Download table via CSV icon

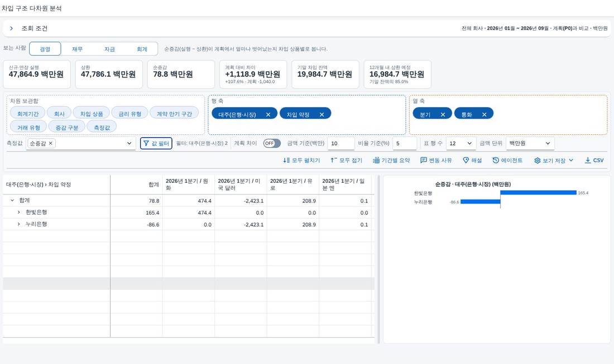[588, 161]
